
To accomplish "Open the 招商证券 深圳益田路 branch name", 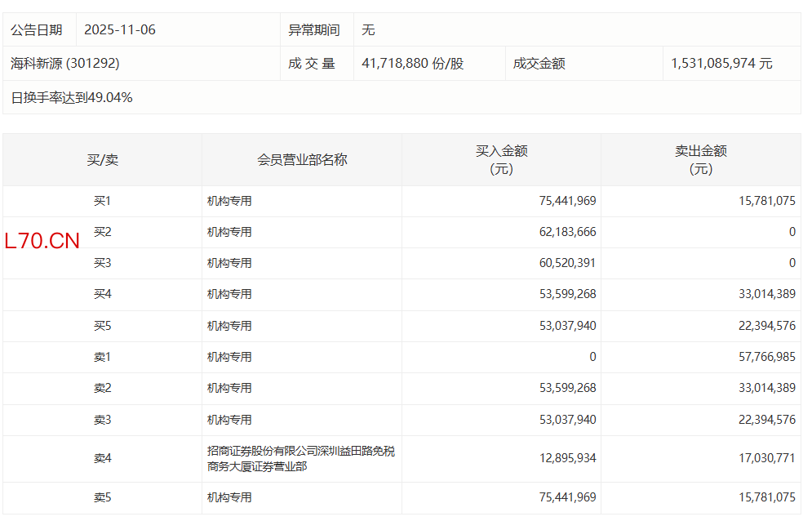I will point(300,459).
